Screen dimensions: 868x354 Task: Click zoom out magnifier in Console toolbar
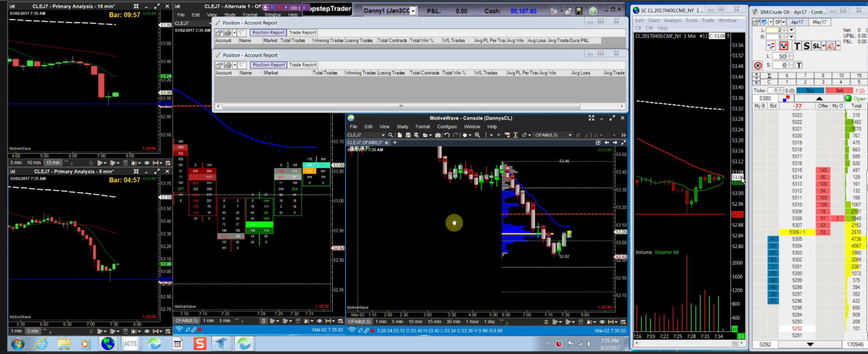(477, 135)
